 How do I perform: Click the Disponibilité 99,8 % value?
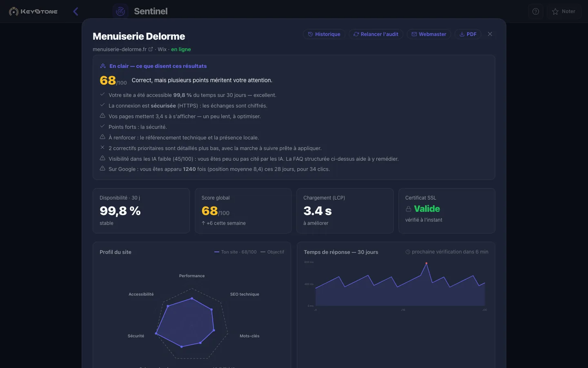pos(120,211)
